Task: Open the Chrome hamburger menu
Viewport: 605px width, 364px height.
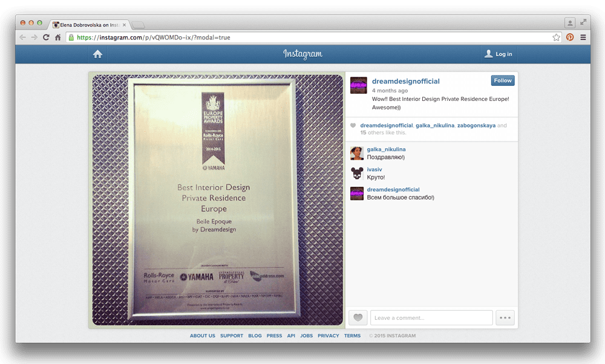Action: click(x=583, y=37)
